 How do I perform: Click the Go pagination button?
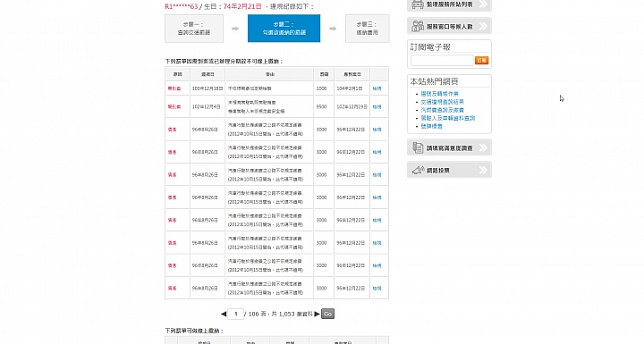[327, 314]
